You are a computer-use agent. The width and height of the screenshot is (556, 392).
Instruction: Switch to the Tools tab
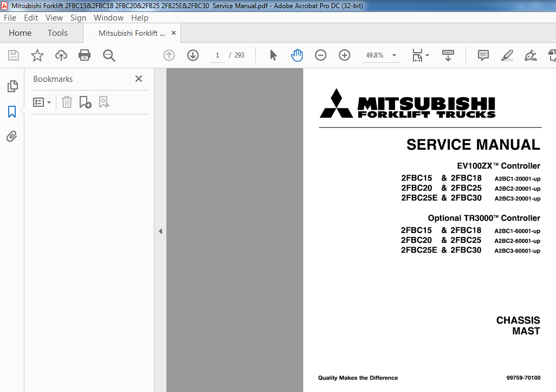coord(57,33)
